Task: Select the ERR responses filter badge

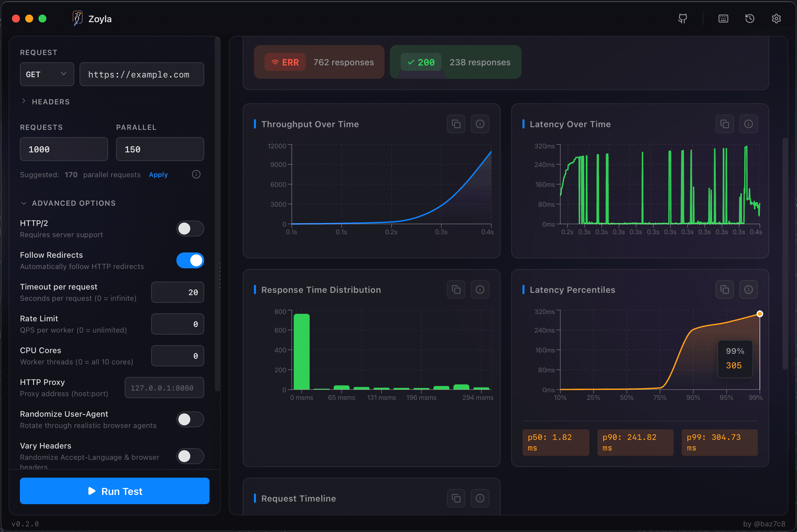Action: point(319,62)
